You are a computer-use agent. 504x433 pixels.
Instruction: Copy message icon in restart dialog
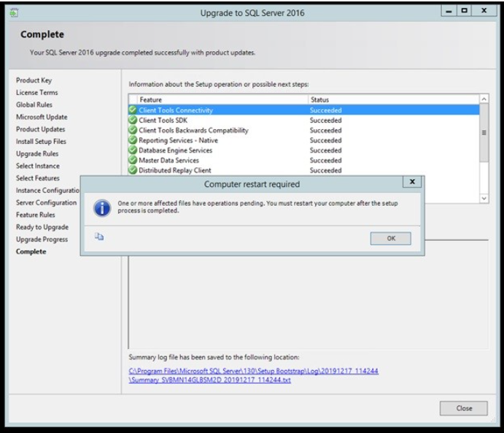99,237
